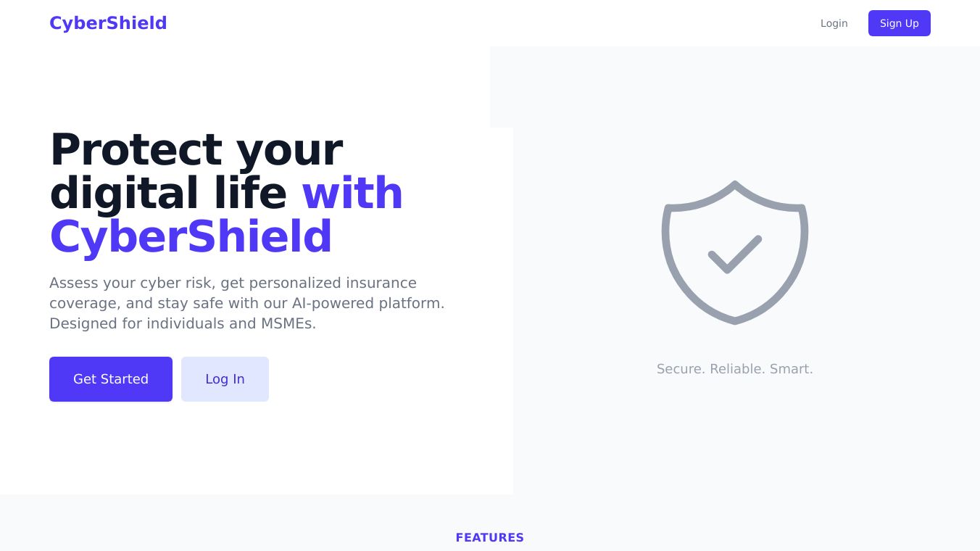
Task: Click "Designed for individuals" in the description
Action: [137, 323]
